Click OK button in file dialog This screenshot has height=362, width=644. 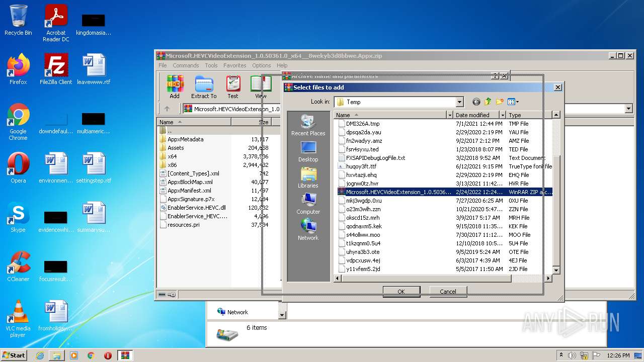pos(401,292)
